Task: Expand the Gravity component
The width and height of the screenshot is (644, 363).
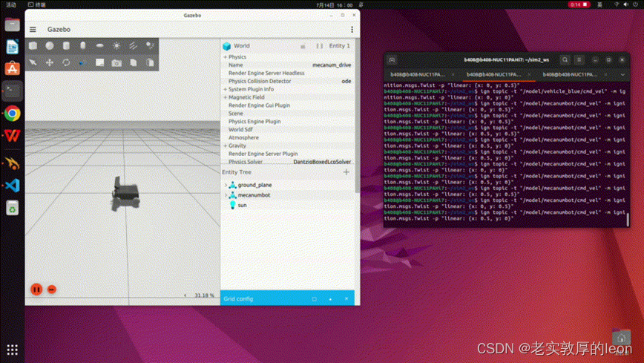Action: pyautogui.click(x=225, y=146)
